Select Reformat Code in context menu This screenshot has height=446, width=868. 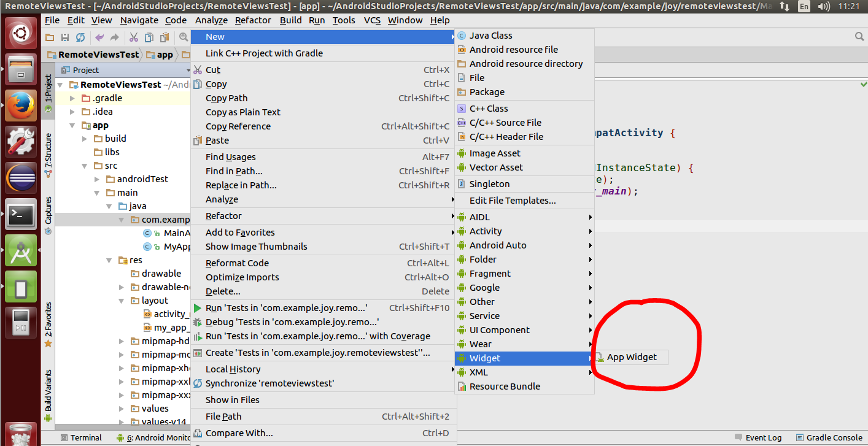click(322, 263)
